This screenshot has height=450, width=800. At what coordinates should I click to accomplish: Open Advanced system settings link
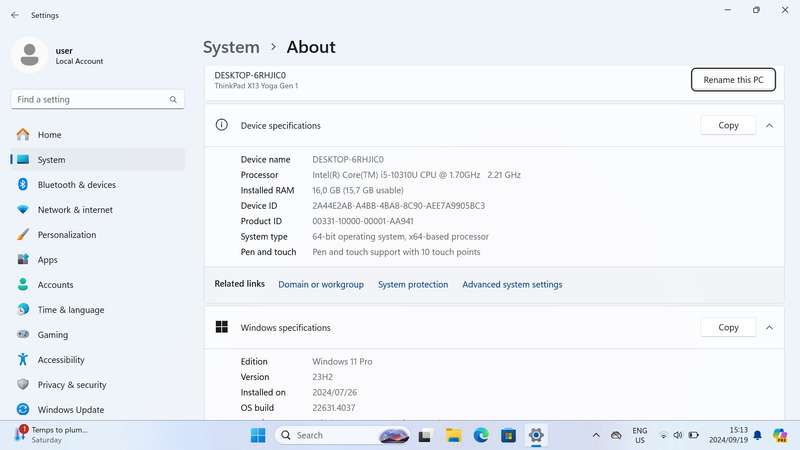tap(512, 285)
